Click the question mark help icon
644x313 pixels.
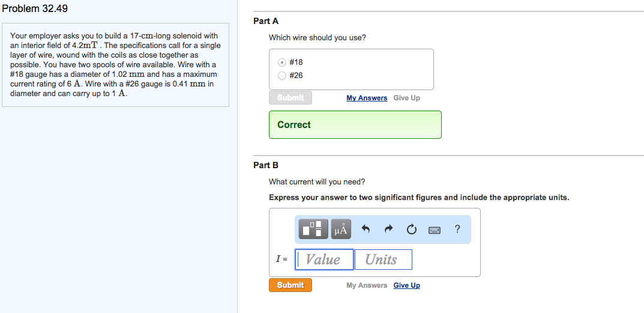coord(457,229)
